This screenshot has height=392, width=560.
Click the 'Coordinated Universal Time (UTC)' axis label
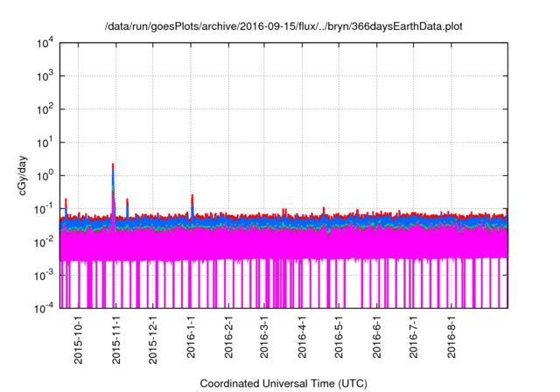tap(283, 383)
